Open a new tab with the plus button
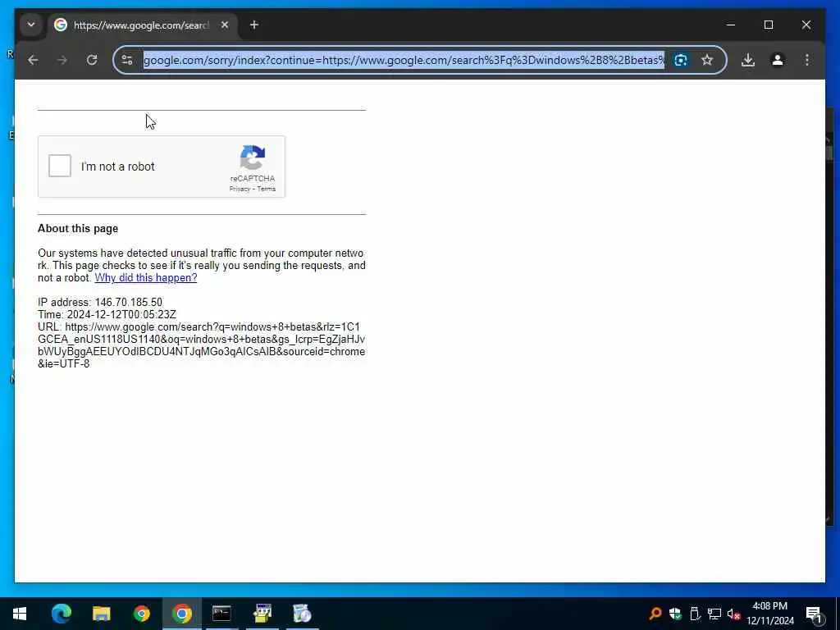This screenshot has width=840, height=630. (x=254, y=25)
